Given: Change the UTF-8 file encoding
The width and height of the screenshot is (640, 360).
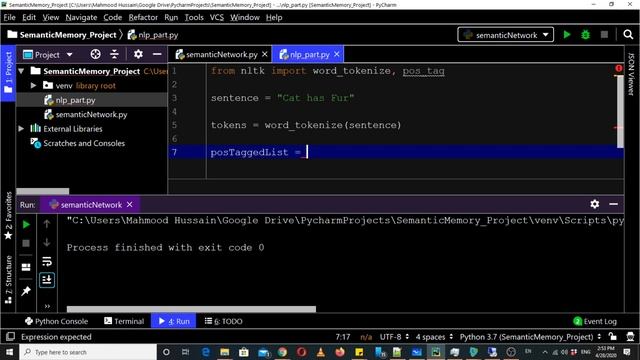Looking at the screenshot, I should (394, 337).
